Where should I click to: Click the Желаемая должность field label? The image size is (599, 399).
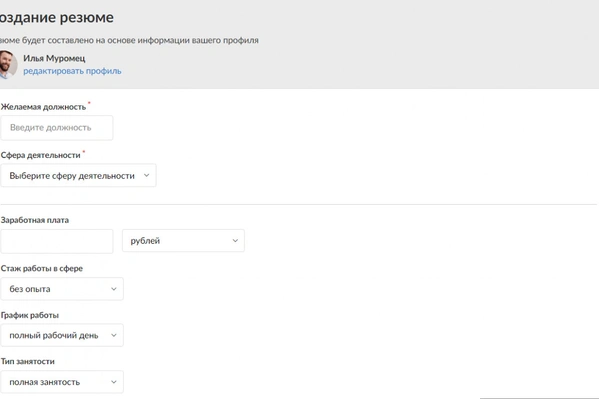pos(43,107)
